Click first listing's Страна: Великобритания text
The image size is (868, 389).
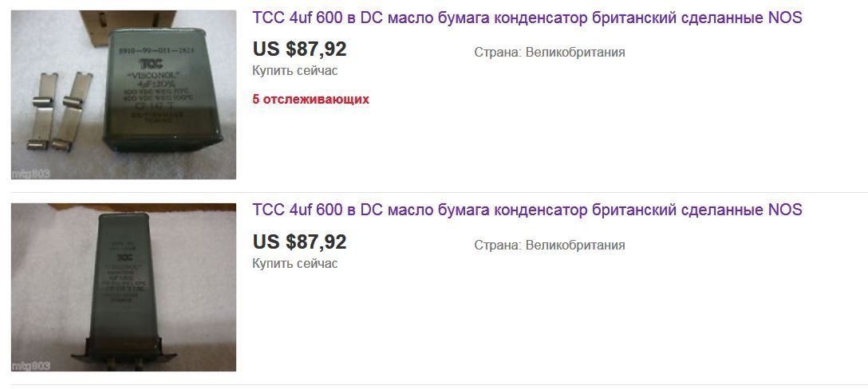pyautogui.click(x=549, y=53)
